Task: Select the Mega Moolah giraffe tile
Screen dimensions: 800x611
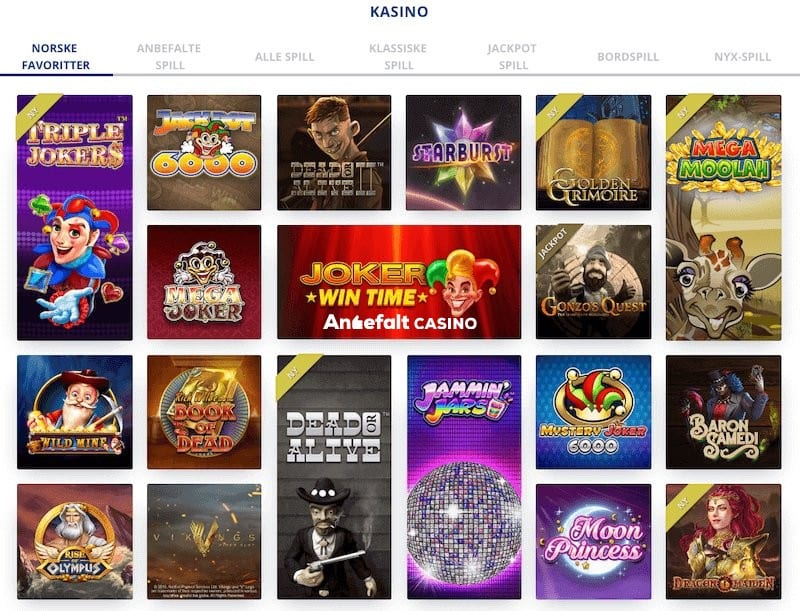Action: (x=723, y=218)
